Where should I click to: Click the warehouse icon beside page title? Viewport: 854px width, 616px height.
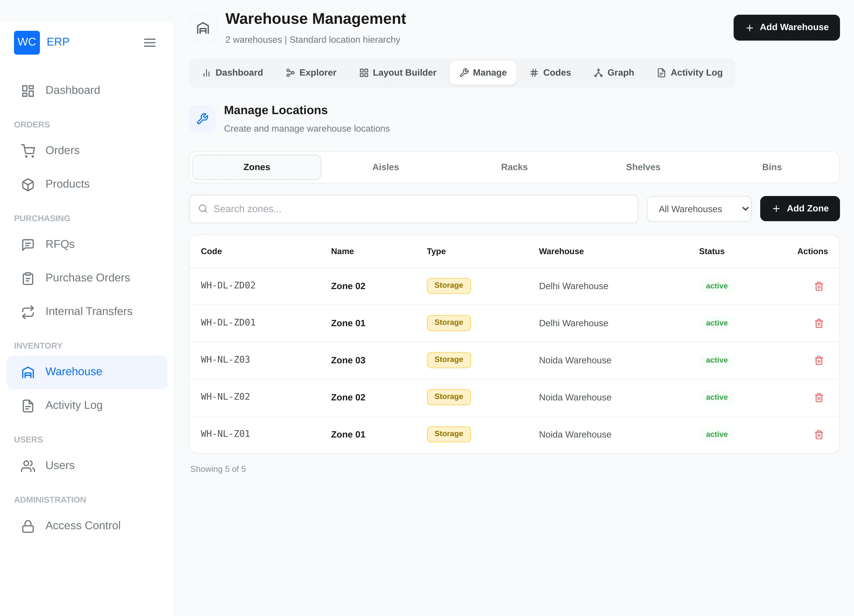coord(203,28)
